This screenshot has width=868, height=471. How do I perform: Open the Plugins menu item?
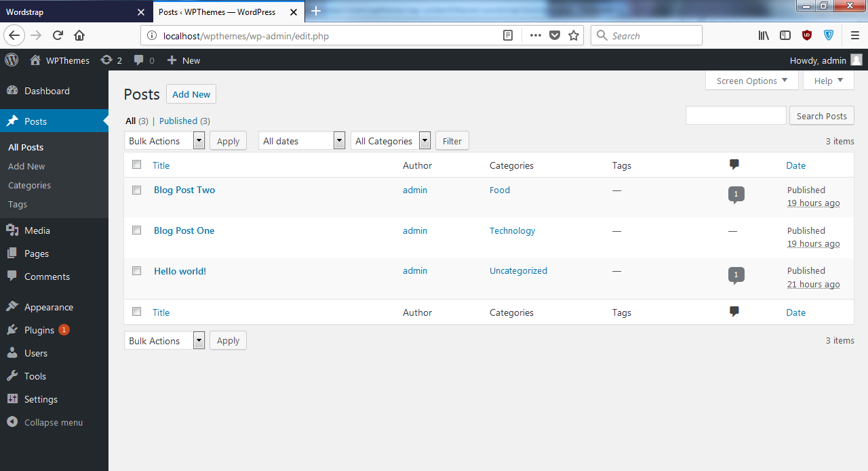tap(54, 330)
